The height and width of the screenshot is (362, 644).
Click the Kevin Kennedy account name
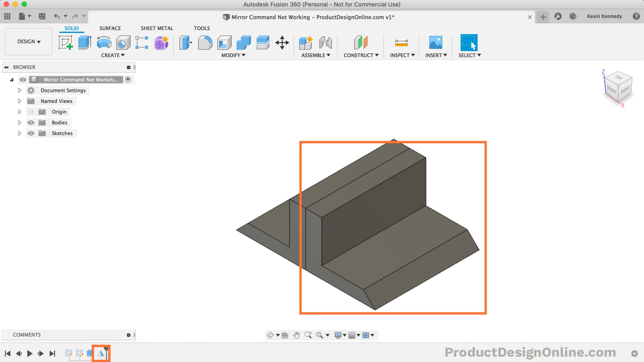(x=604, y=16)
